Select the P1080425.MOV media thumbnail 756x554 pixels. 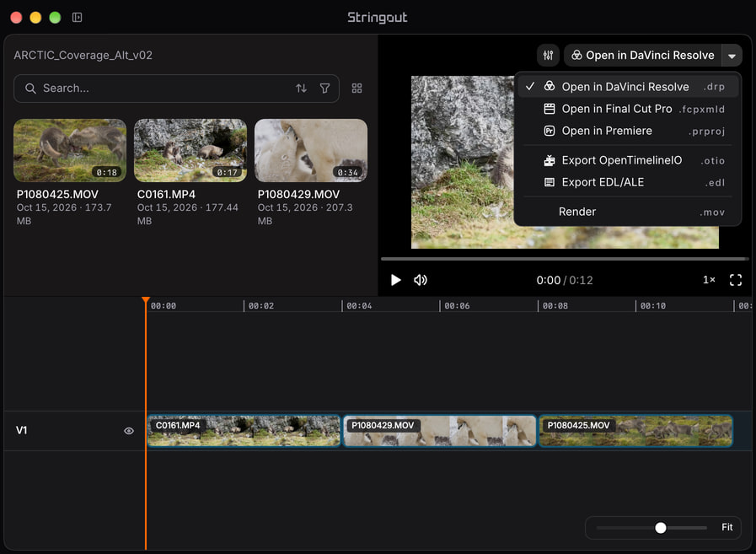[x=70, y=151]
